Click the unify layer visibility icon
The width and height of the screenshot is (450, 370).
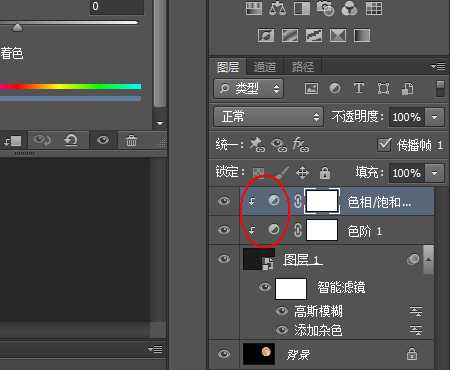point(279,144)
